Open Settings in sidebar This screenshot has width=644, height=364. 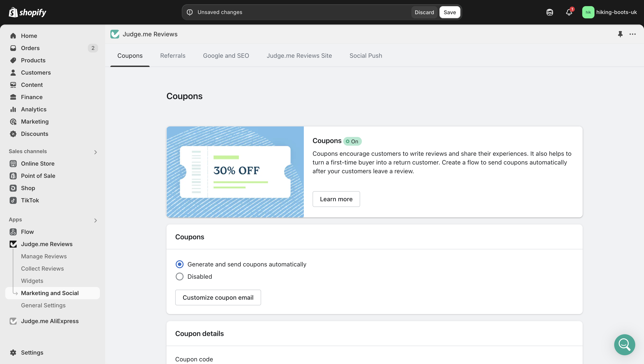[x=53, y=352]
